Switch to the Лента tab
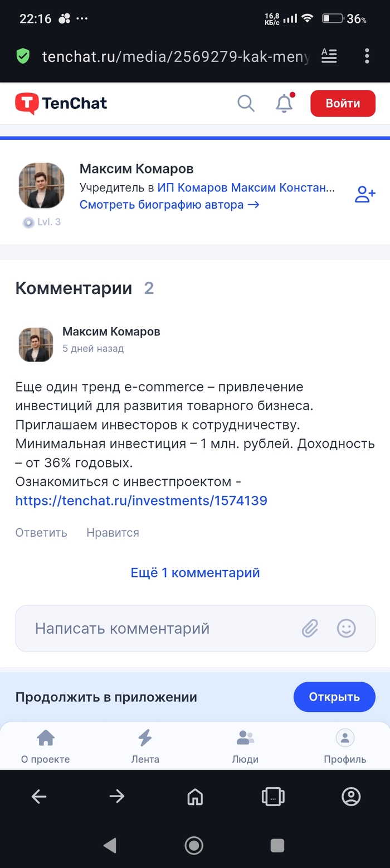390x868 pixels. point(145,747)
